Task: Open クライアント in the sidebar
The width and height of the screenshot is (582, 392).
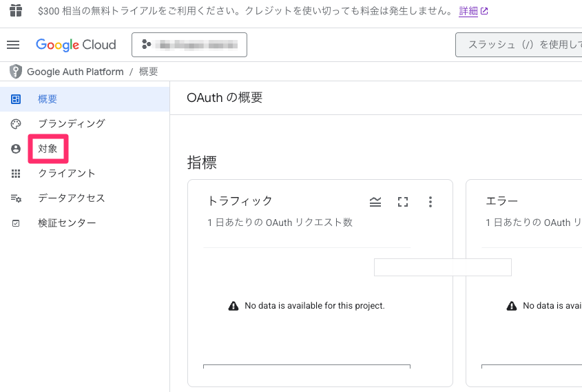Action: click(85, 174)
